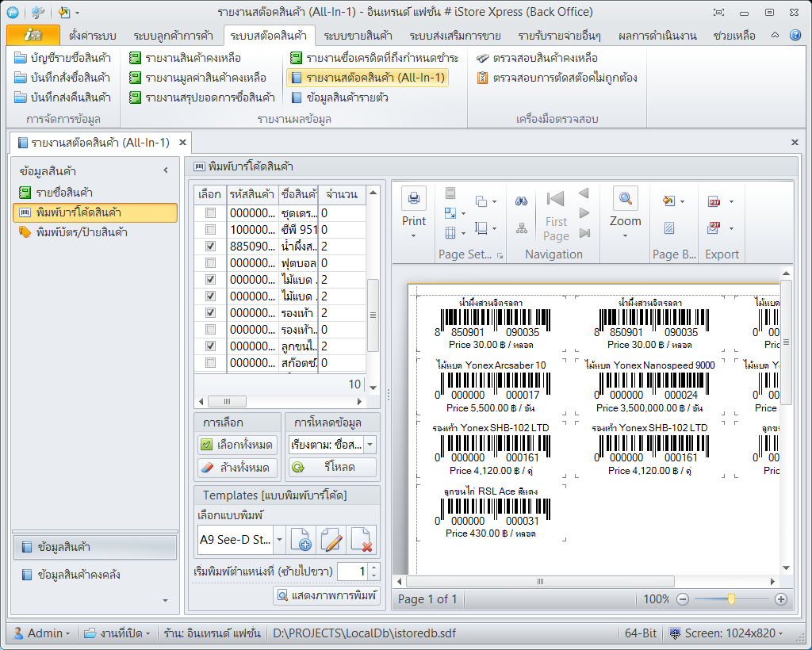
Task: Open the ระบบส่งเสริมการขาย ribbon tab
Action: pos(454,36)
